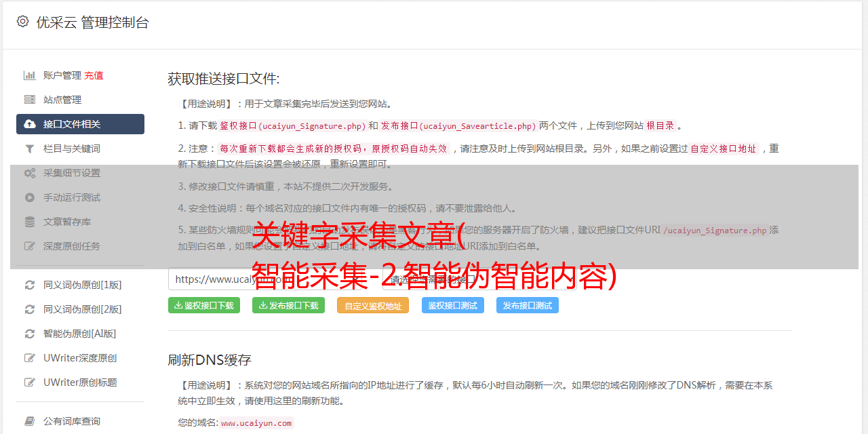Click 自定义鉴权地址 orange button

point(373,305)
